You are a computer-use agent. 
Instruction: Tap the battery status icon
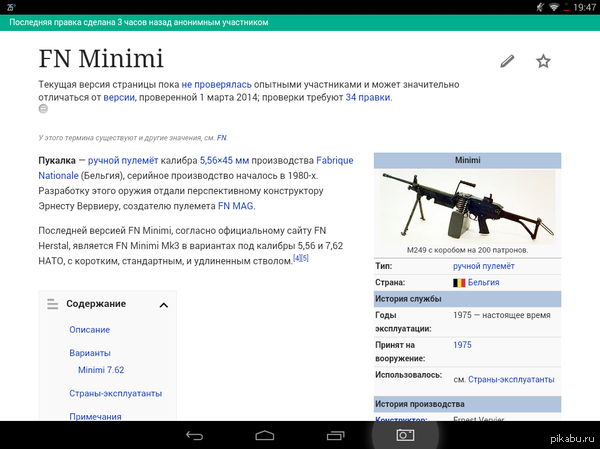coord(566,7)
